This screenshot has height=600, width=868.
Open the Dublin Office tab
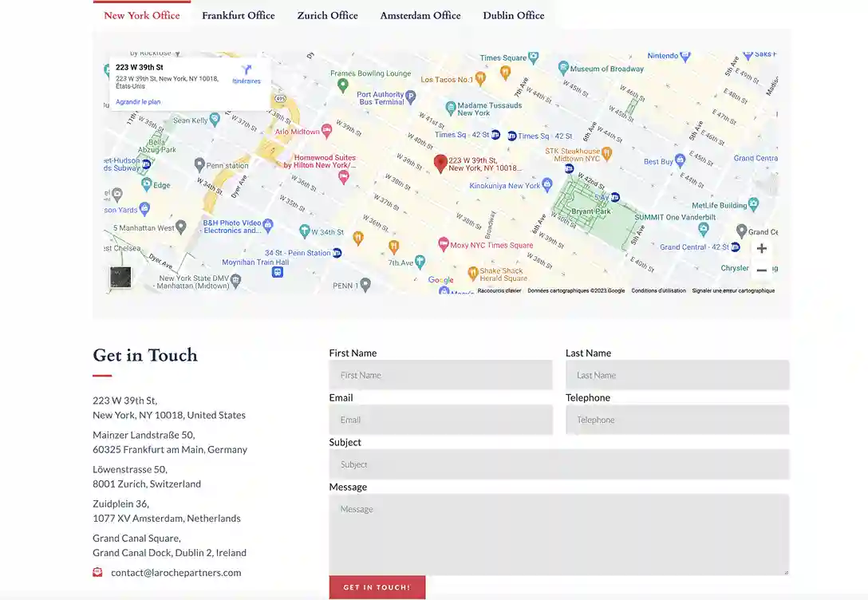[513, 15]
